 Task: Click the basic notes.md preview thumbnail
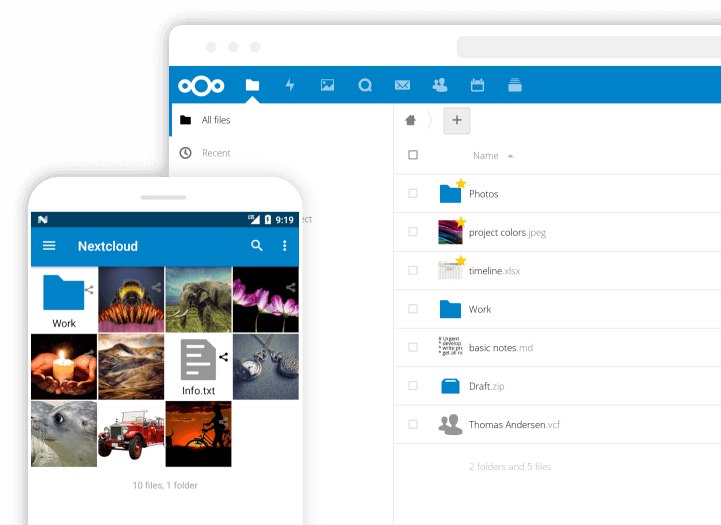click(x=450, y=346)
